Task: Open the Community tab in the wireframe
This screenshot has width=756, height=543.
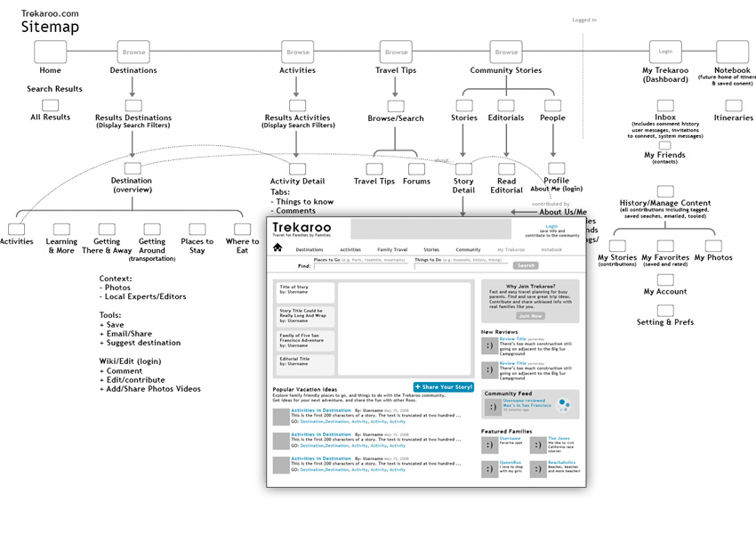Action: (x=468, y=249)
